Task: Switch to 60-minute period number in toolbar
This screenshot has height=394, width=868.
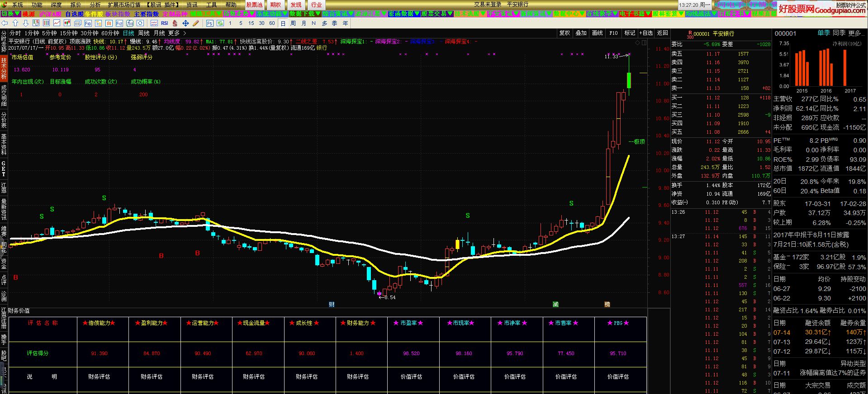Action: coord(272,23)
